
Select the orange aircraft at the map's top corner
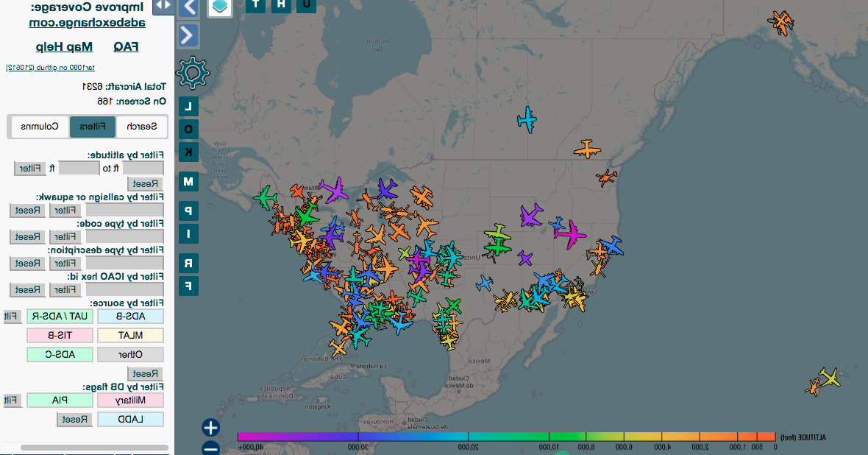click(781, 22)
